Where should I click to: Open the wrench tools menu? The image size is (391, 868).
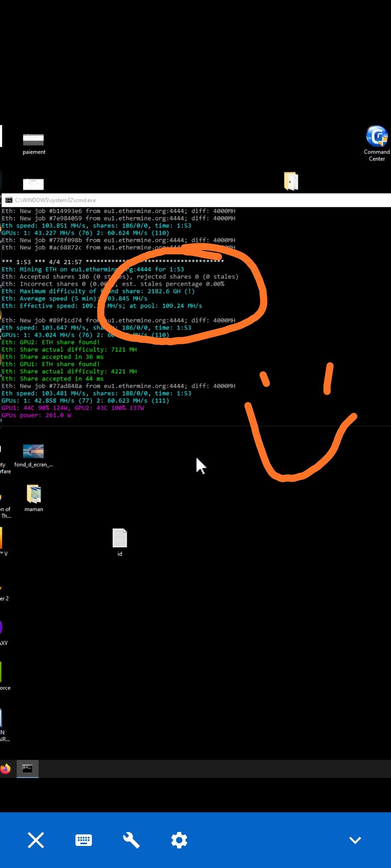click(x=131, y=840)
